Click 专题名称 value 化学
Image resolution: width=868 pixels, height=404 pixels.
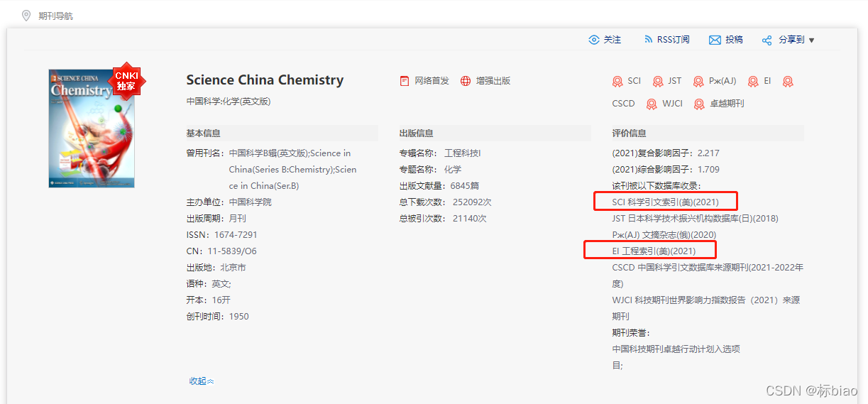[453, 170]
